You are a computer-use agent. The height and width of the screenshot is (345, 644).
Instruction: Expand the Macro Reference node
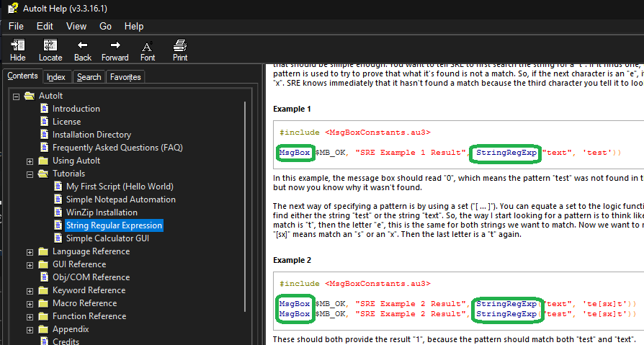[x=30, y=305]
